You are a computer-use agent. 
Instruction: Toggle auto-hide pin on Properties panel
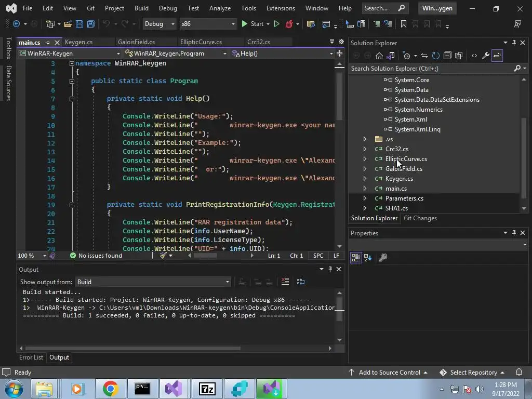[x=514, y=233]
